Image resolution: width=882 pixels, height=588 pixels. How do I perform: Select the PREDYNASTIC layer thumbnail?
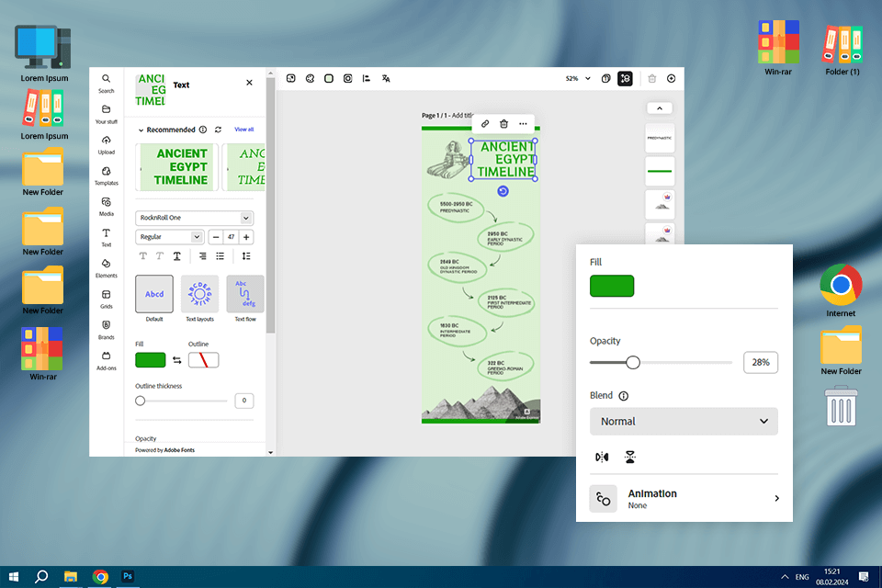660,138
